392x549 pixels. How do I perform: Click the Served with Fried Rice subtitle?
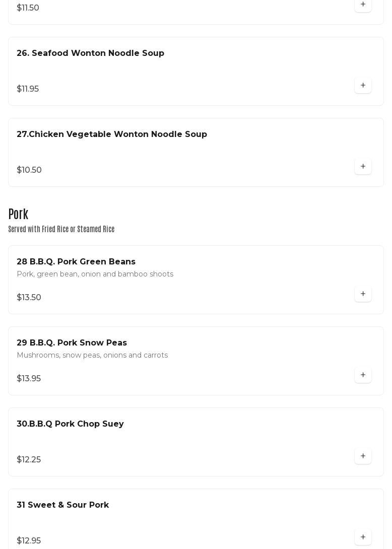pyautogui.click(x=61, y=230)
